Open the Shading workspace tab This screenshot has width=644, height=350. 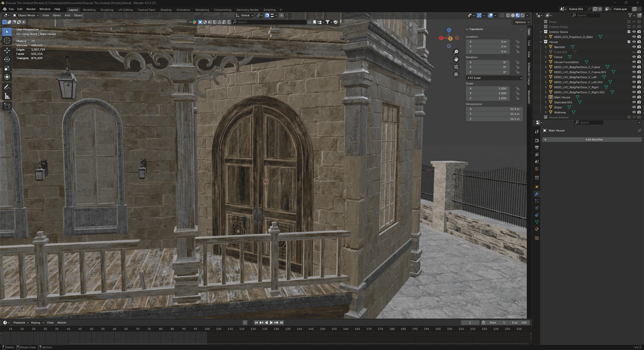(x=166, y=10)
